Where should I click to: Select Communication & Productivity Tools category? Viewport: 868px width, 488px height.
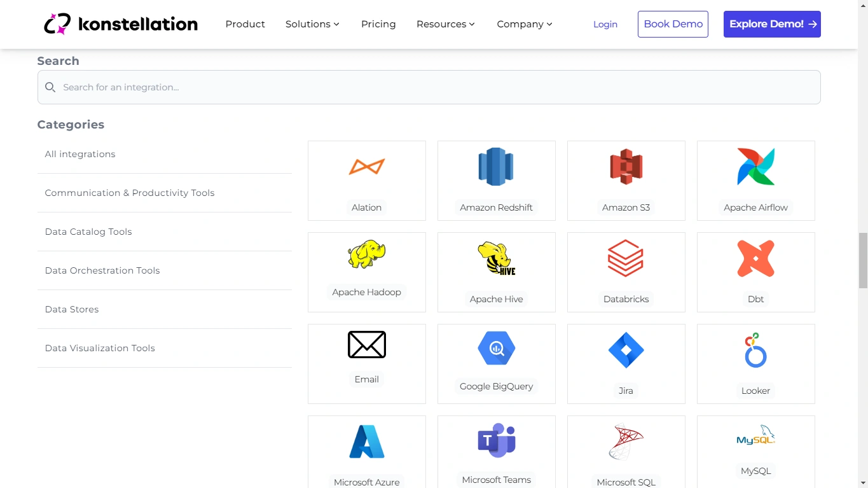165,193
